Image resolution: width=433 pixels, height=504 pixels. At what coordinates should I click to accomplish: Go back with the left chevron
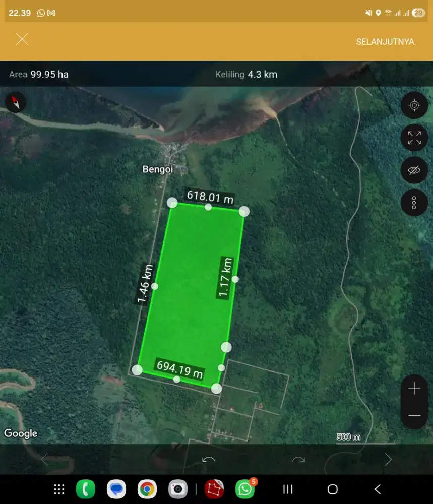[45, 459]
